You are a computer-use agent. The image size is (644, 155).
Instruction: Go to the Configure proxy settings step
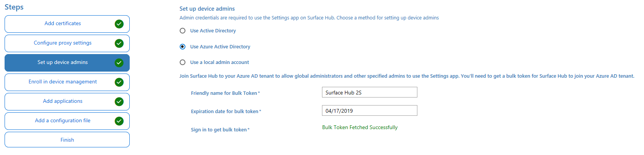pos(63,43)
